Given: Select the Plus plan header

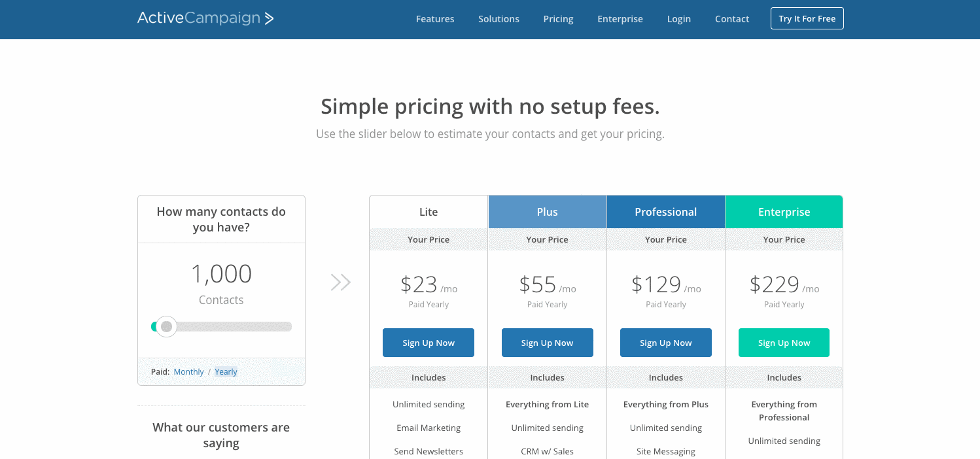Looking at the screenshot, I should coord(547,212).
